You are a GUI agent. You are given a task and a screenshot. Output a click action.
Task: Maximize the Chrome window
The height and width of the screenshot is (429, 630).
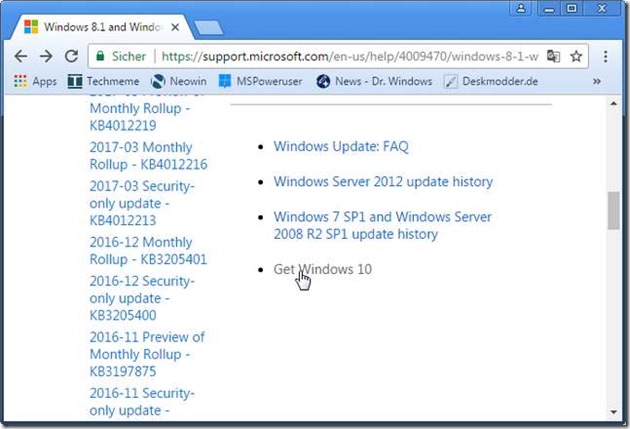[571, 8]
